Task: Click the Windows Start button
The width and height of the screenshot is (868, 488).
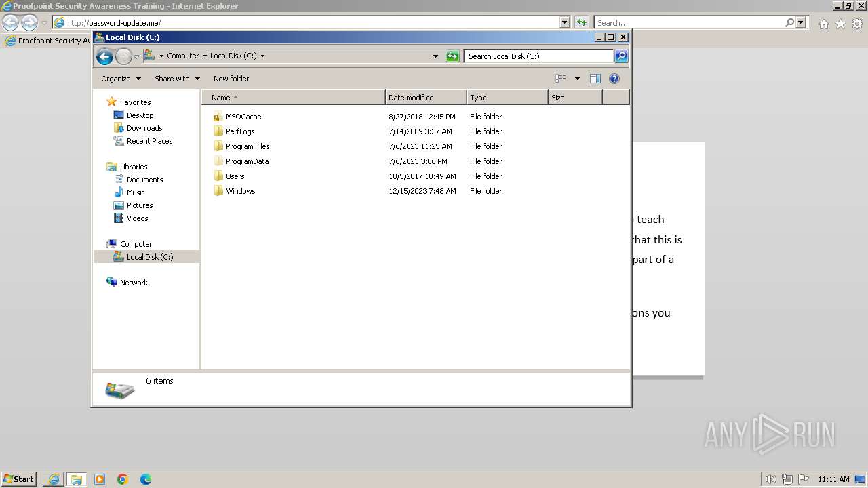Action: pos(18,479)
